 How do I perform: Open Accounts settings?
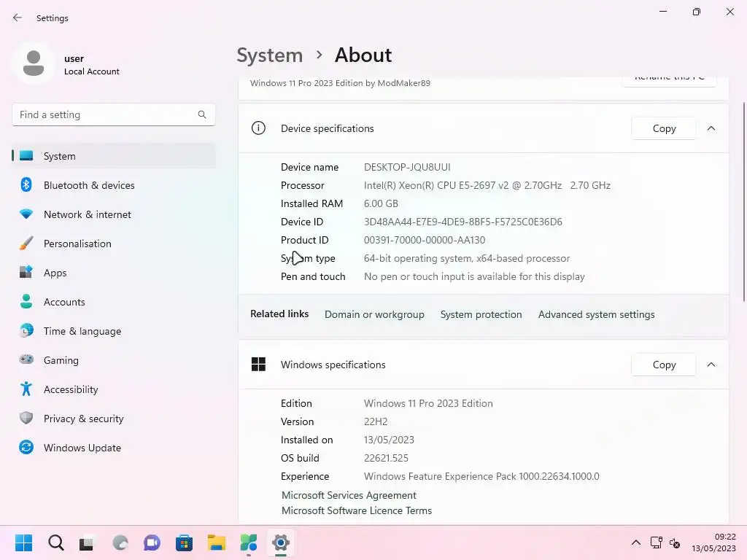[x=114, y=302]
